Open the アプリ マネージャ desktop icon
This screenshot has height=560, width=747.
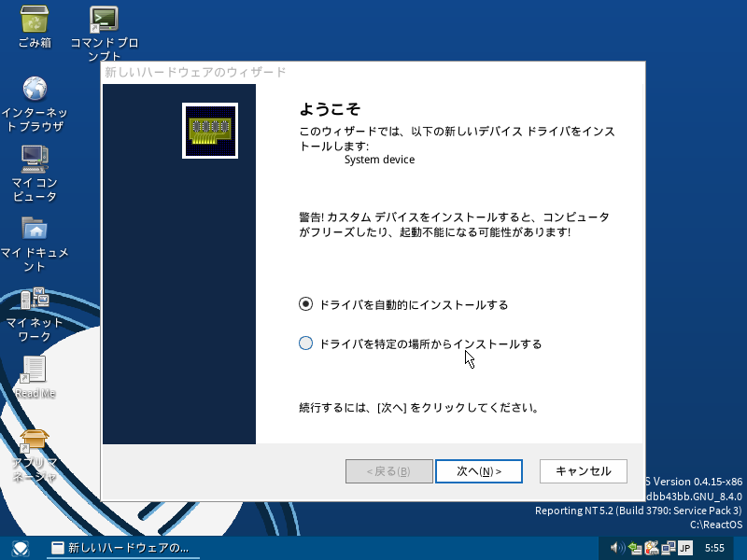click(35, 456)
